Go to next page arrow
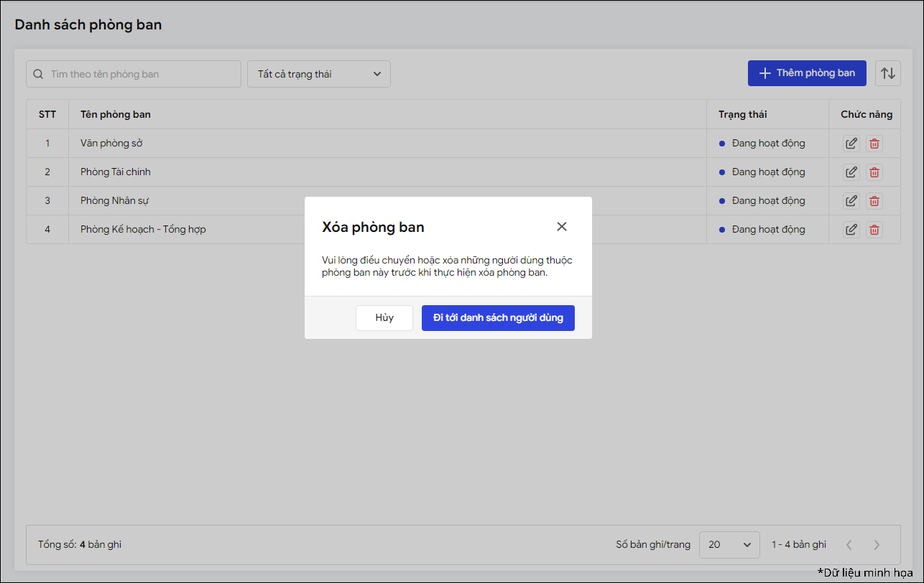Image resolution: width=924 pixels, height=583 pixels. [x=877, y=545]
